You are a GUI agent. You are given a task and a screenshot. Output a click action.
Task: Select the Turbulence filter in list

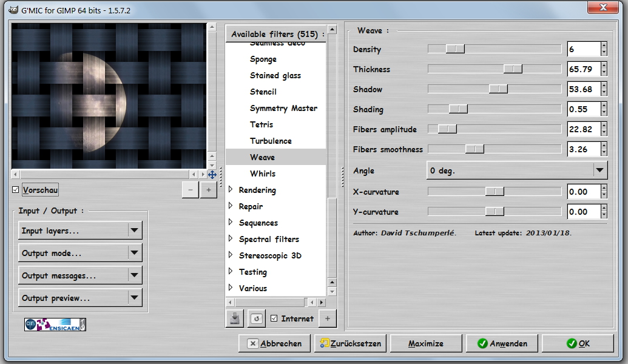[x=271, y=141]
